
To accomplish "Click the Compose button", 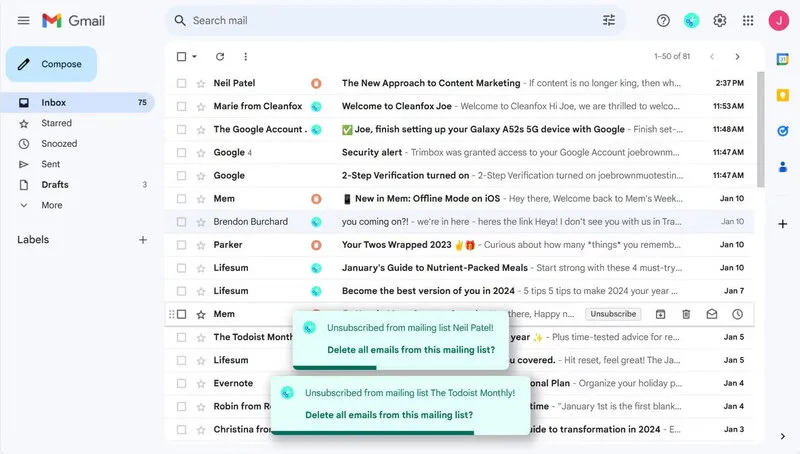I will point(52,64).
